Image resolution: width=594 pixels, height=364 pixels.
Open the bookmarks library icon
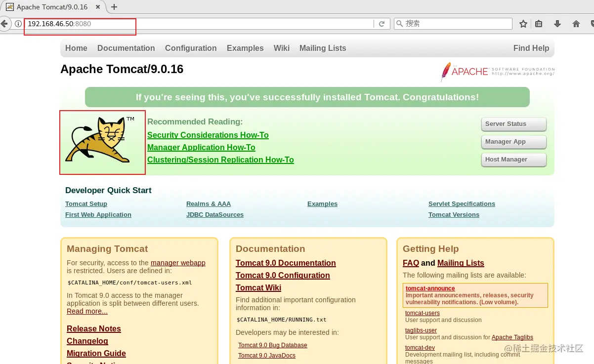[x=539, y=23]
